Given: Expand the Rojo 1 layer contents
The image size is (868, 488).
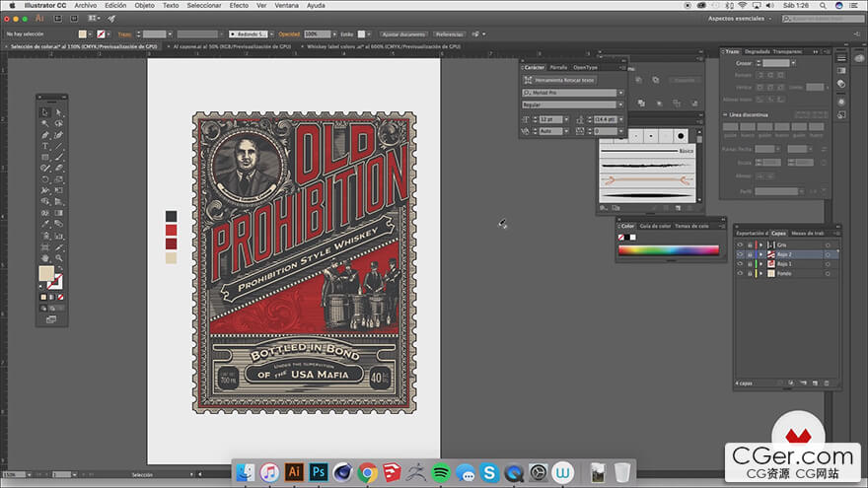Looking at the screenshot, I should click(760, 264).
